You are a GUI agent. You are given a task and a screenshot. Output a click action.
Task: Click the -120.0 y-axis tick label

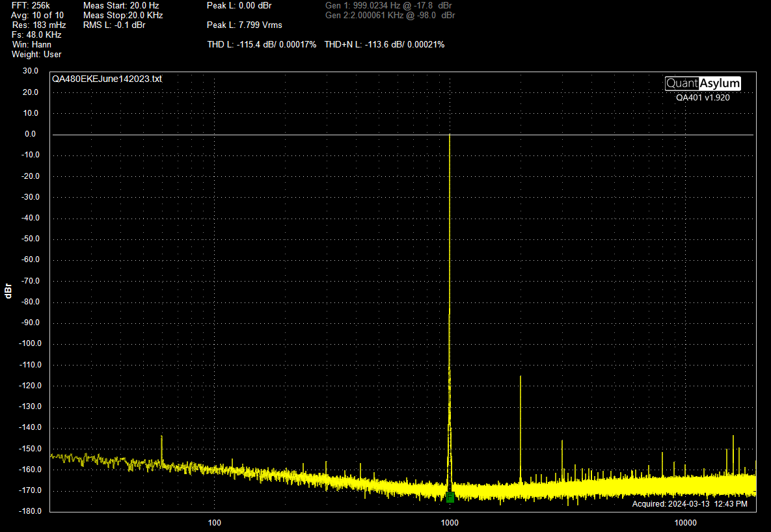tap(30, 386)
